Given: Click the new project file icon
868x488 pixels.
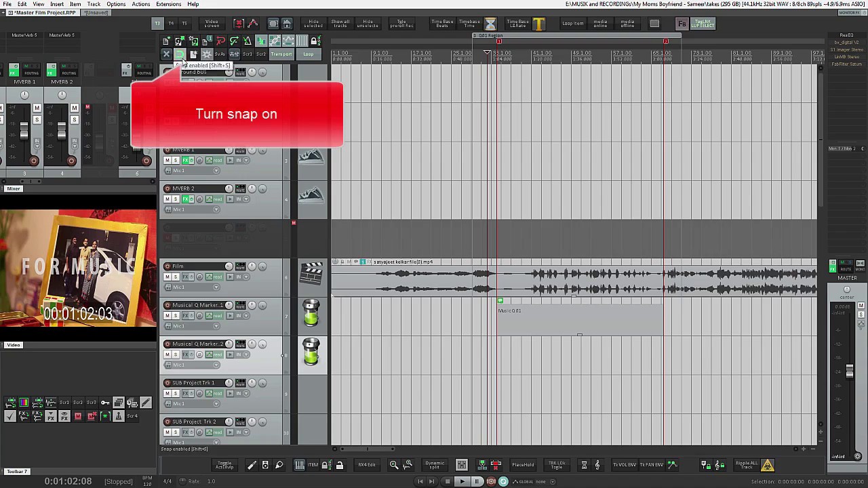Looking at the screenshot, I should (166, 41).
